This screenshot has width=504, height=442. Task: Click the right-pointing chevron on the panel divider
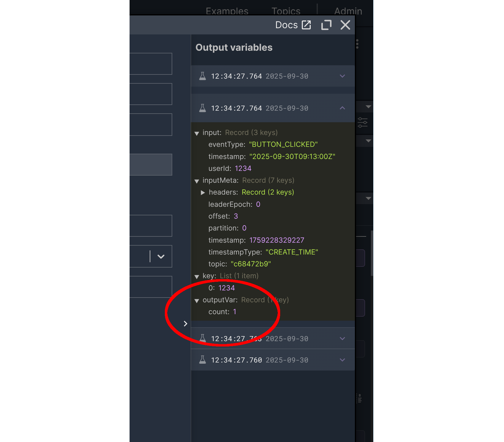(185, 324)
